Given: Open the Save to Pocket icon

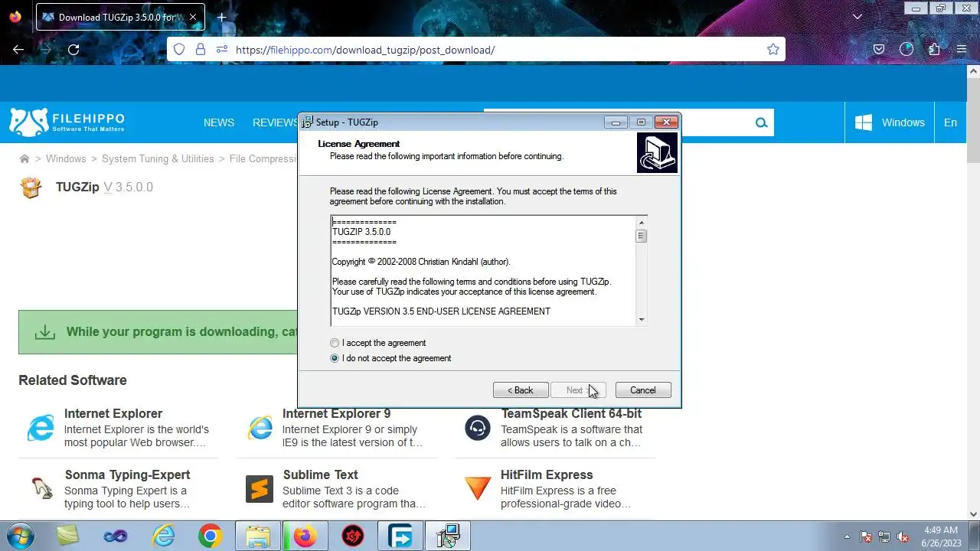Looking at the screenshot, I should tap(879, 50).
